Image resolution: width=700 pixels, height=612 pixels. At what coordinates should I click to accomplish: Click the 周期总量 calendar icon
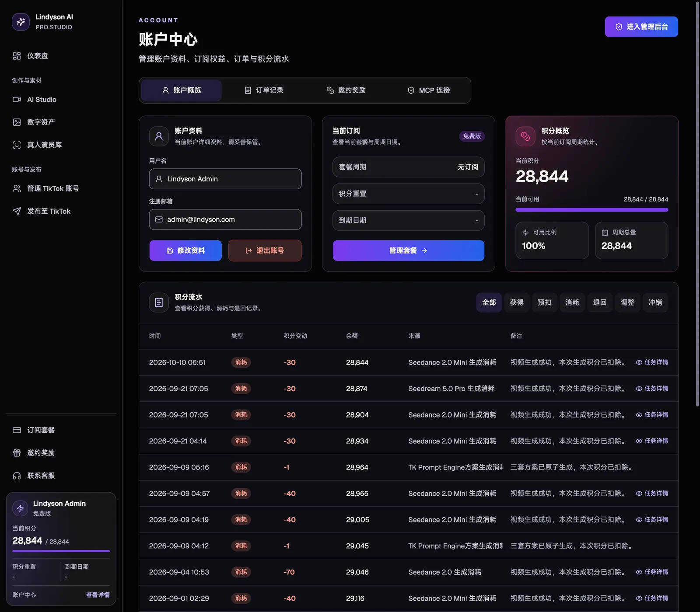point(605,233)
